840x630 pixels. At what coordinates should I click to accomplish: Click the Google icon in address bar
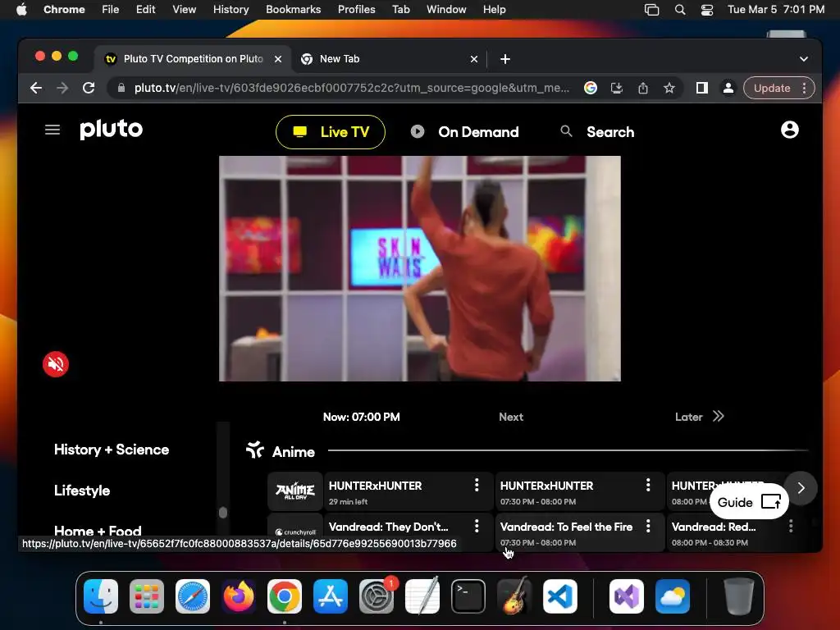click(591, 88)
